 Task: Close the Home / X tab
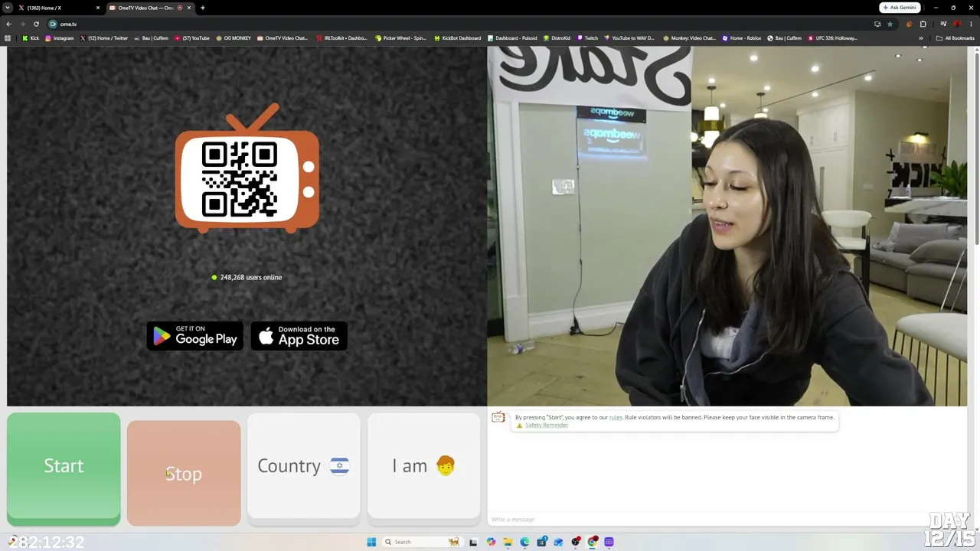pos(98,8)
